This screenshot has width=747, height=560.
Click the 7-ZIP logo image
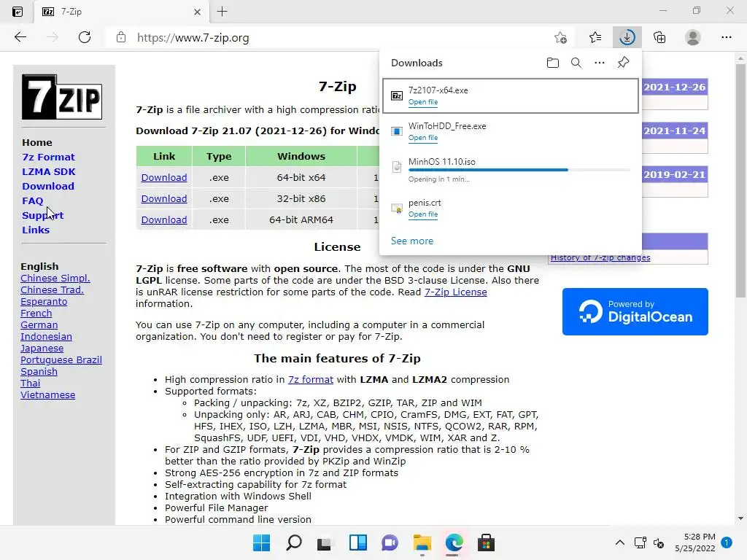(62, 97)
